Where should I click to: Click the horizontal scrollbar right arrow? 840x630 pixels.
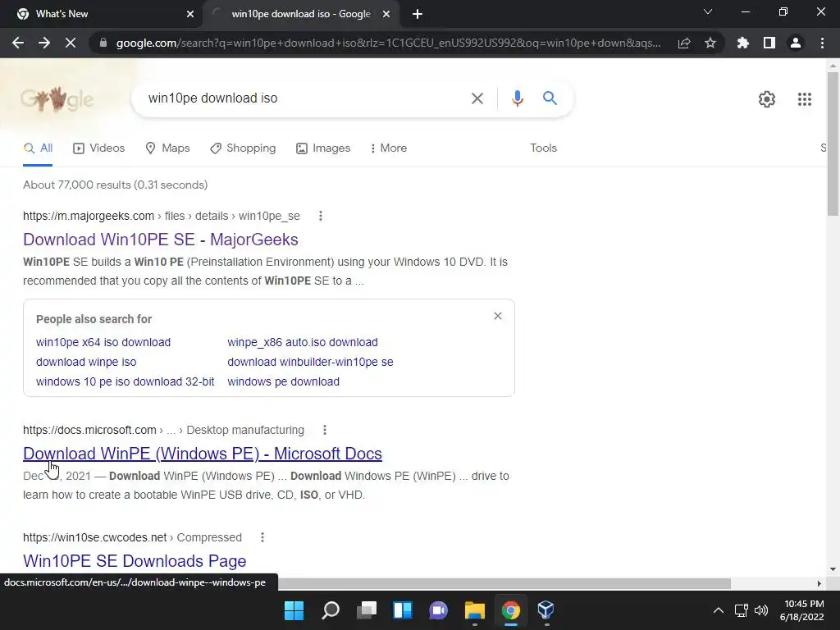[x=819, y=583]
